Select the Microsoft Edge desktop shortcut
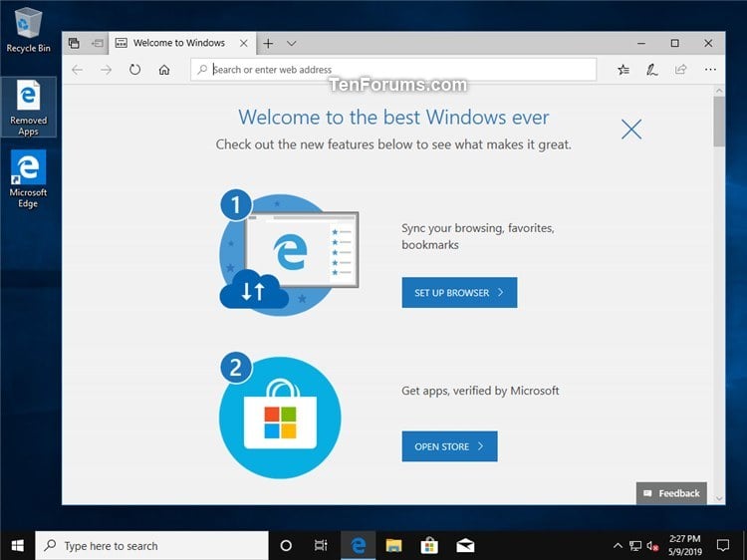Screen dimensions: 747x560 click(x=29, y=178)
